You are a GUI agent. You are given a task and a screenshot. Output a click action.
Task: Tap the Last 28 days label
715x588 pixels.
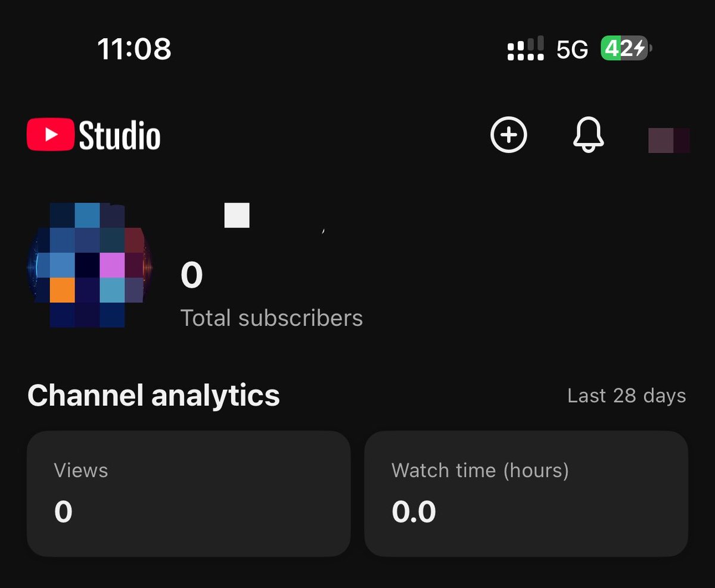(627, 396)
